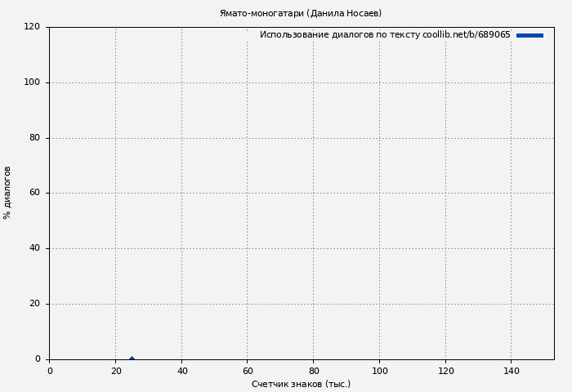Click the 20 tick label on the vertical axis
This screenshot has width=572, height=392.
34,304
